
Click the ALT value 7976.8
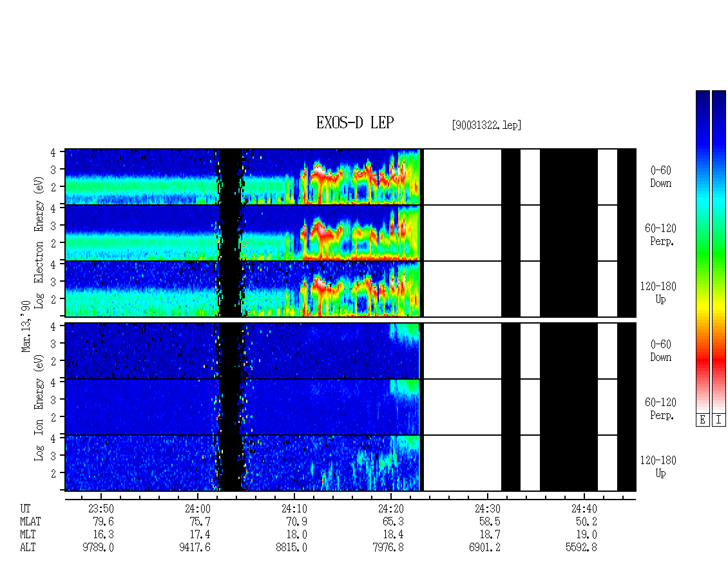tap(388, 548)
